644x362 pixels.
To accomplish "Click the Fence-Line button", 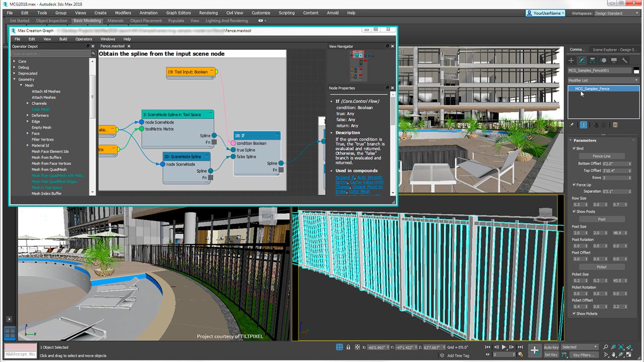I will [602, 156].
